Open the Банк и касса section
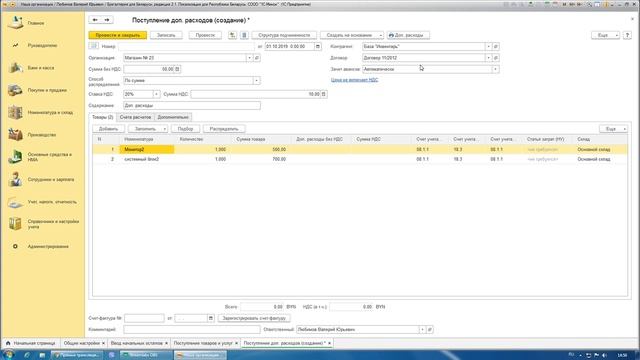Image resolution: width=640 pixels, height=360 pixels. (41, 68)
